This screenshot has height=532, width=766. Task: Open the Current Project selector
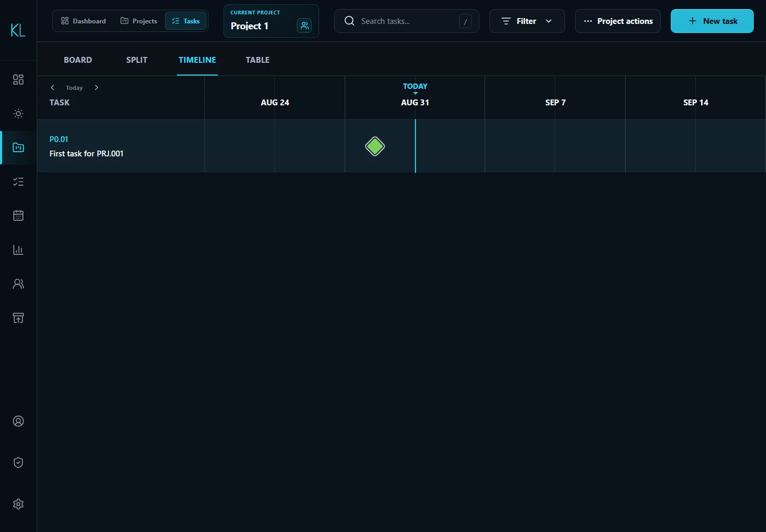pyautogui.click(x=271, y=21)
